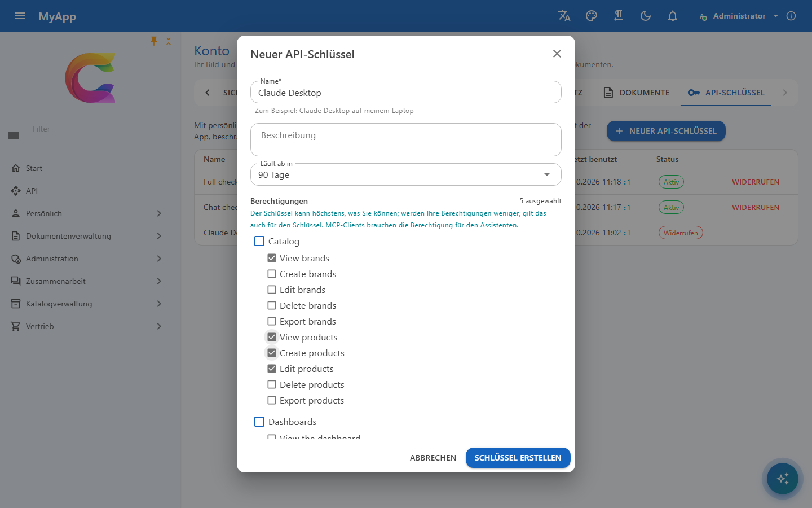812x508 pixels.
Task: Close the Neuer API-Schlüssel dialog
Action: tap(557, 54)
